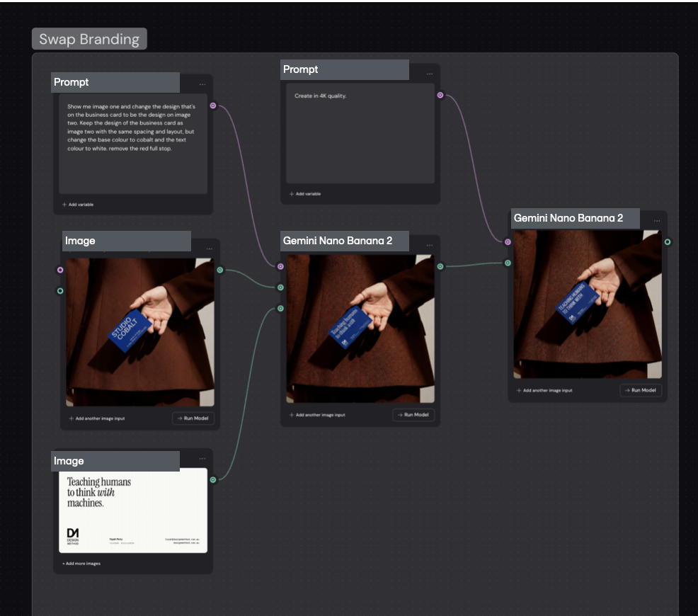Click the green output port of the 'Teaching humans' Image node
Image resolution: width=698 pixels, height=616 pixels.
tap(213, 480)
